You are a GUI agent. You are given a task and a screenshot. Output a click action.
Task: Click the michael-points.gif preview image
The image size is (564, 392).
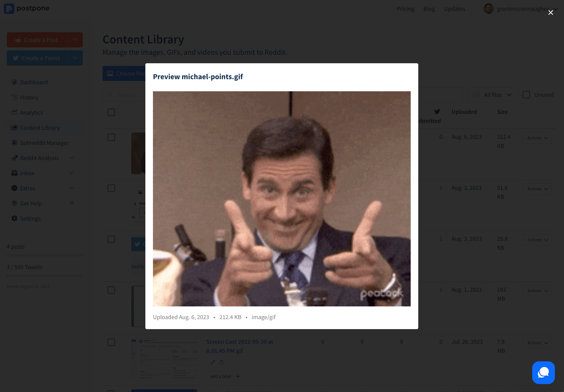click(x=282, y=199)
